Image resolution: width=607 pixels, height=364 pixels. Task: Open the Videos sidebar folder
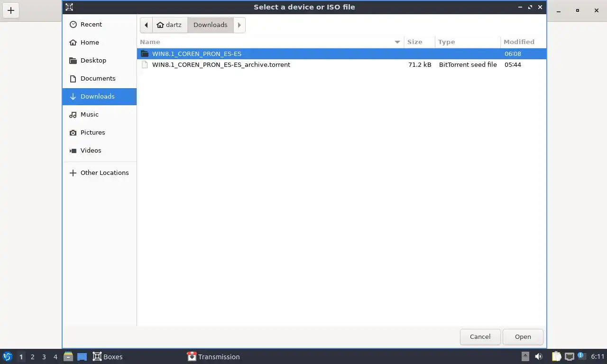[x=99, y=150]
